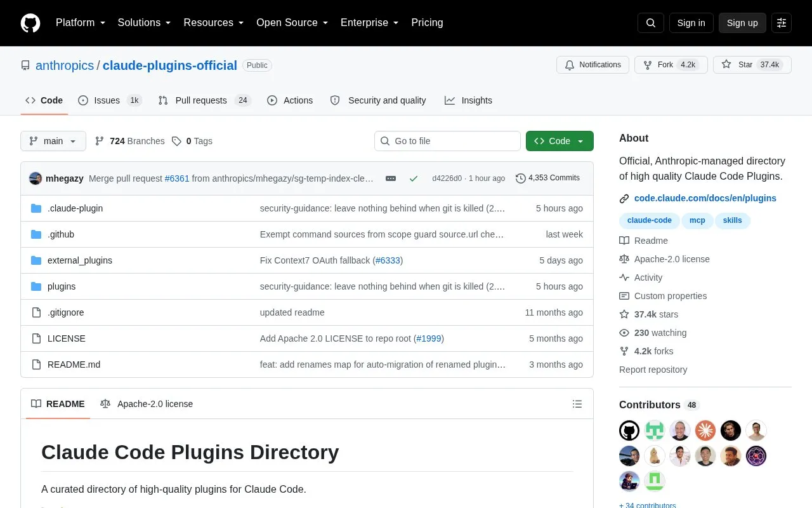
Task: Click the .gitignore file icon
Action: 36,312
